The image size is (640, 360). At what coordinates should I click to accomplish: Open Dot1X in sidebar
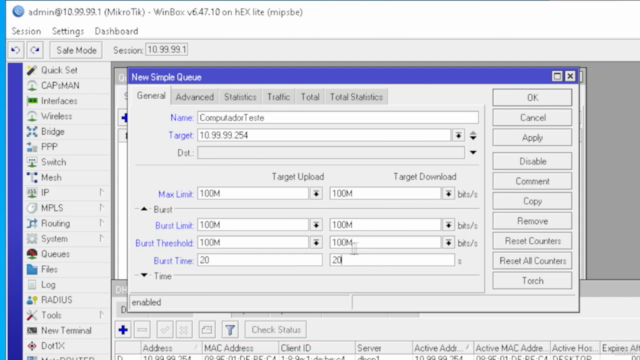pyautogui.click(x=53, y=346)
